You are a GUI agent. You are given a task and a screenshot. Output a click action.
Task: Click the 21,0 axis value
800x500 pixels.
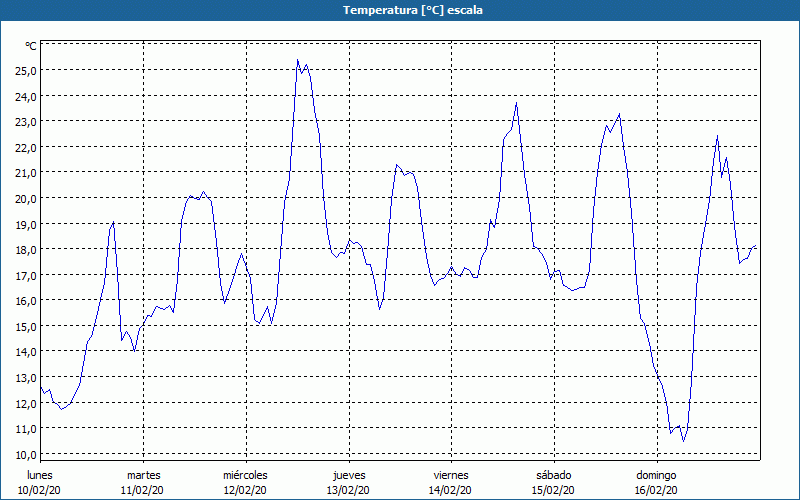pyautogui.click(x=26, y=173)
